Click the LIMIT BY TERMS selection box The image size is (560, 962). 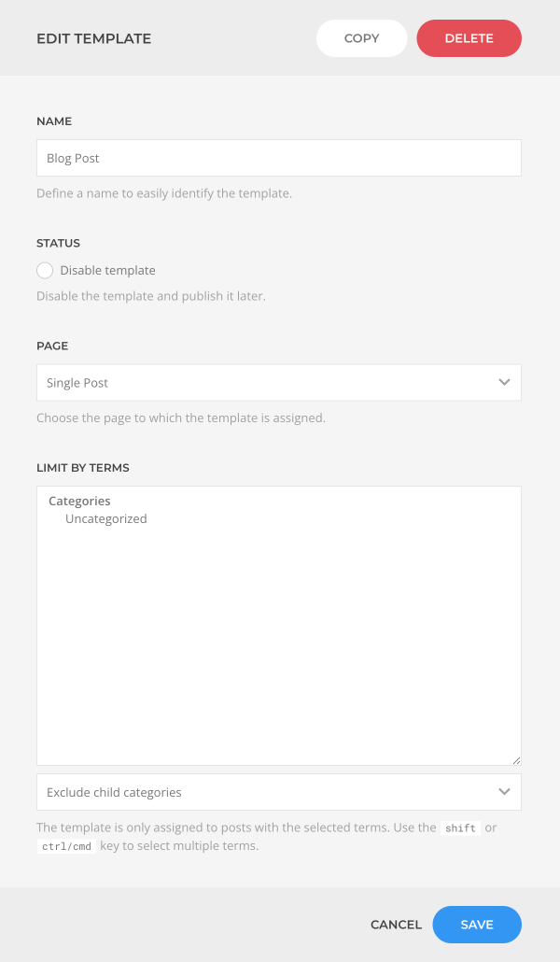[278, 626]
